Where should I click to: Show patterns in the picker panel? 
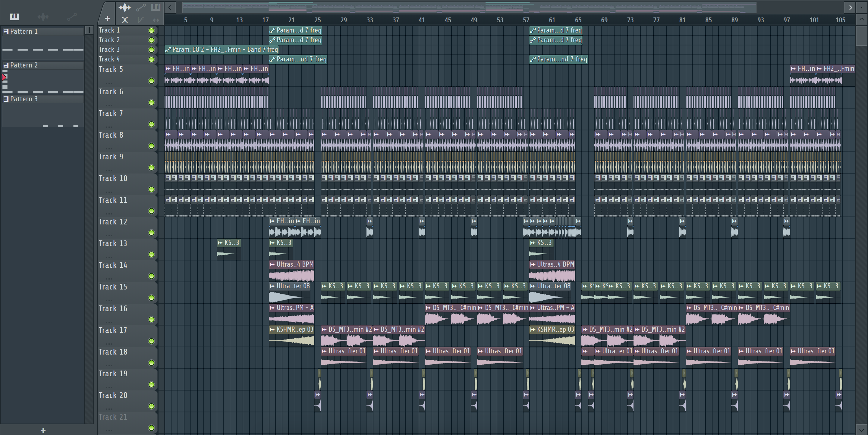pyautogui.click(x=14, y=17)
